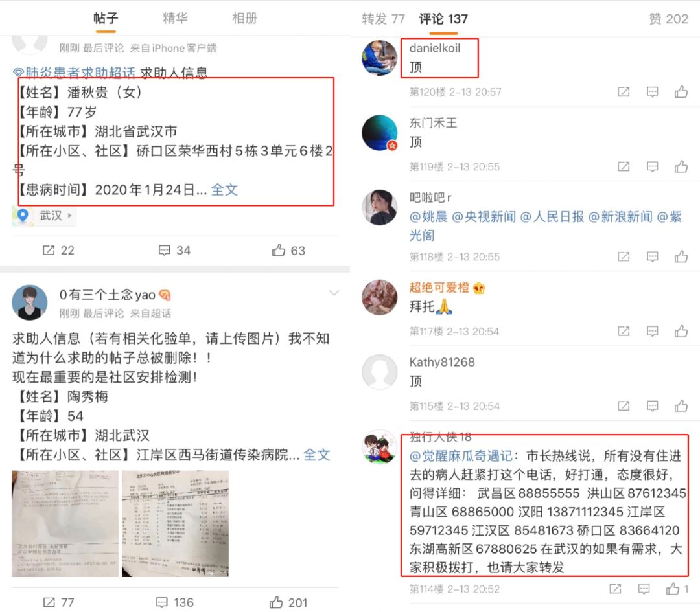Reply to 东门禾王's comment
Screen dimensions: 700x612
[652, 167]
